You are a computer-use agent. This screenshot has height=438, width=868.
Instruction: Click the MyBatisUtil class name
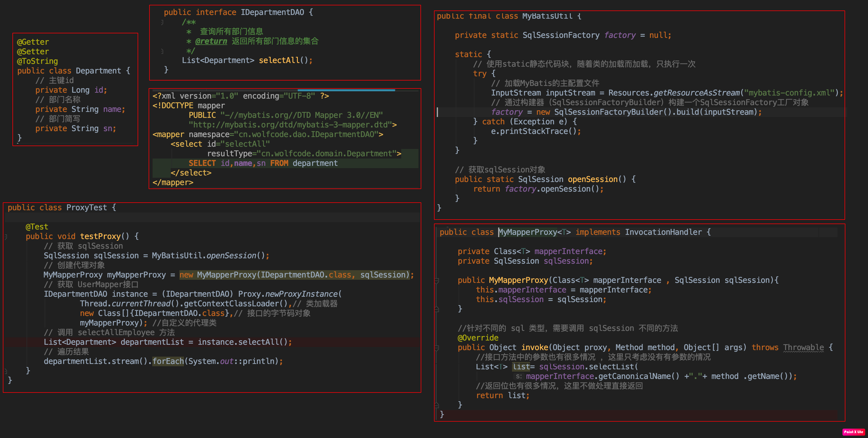coord(547,16)
